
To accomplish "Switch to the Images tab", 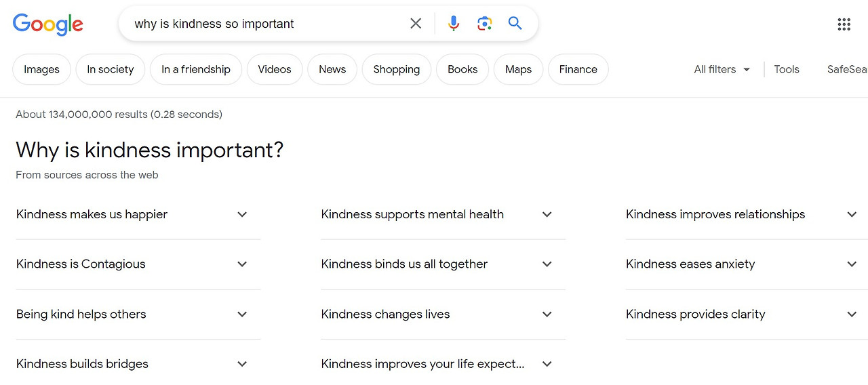I will [41, 69].
